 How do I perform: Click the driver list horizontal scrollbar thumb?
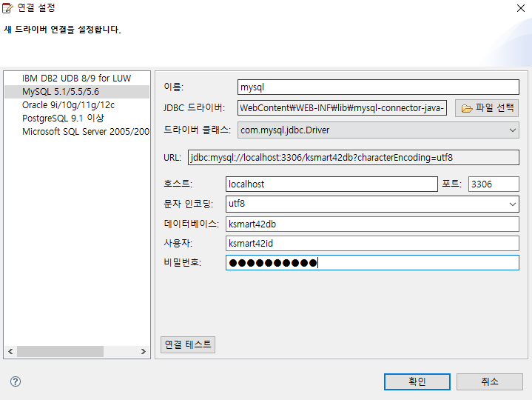tap(61, 351)
